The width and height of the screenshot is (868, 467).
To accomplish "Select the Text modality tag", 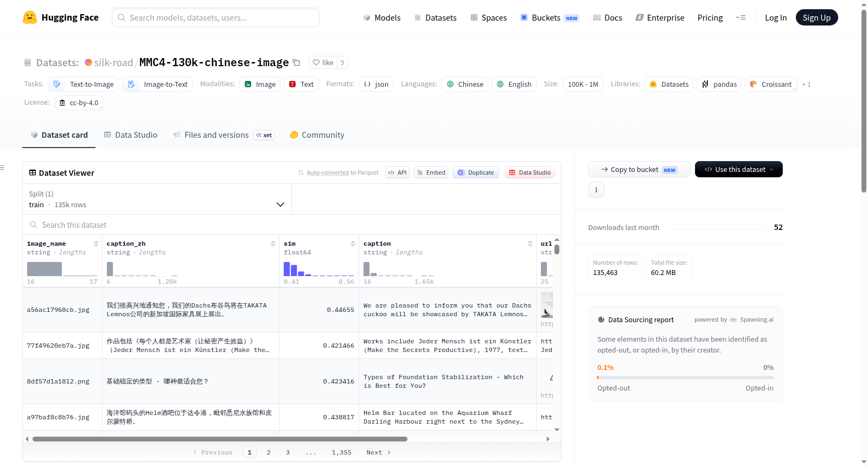I will 301,84.
